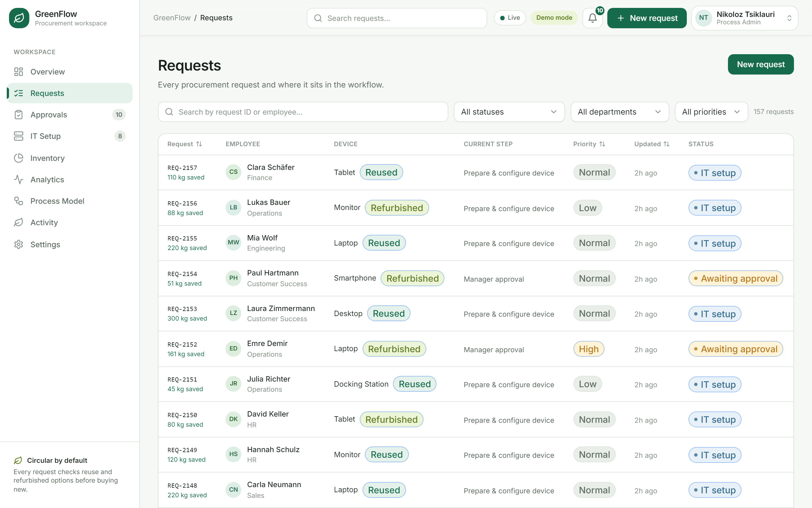Image resolution: width=812 pixels, height=508 pixels.
Task: Click the Inventory pie chart icon
Action: tap(18, 158)
